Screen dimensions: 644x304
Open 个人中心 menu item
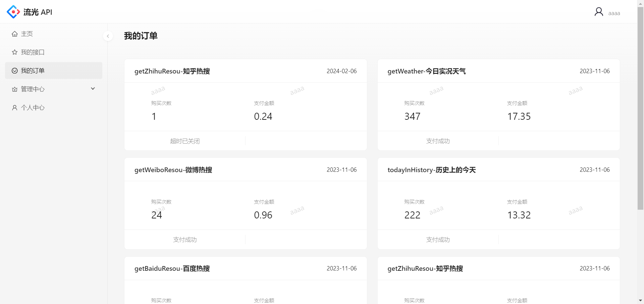point(54,108)
